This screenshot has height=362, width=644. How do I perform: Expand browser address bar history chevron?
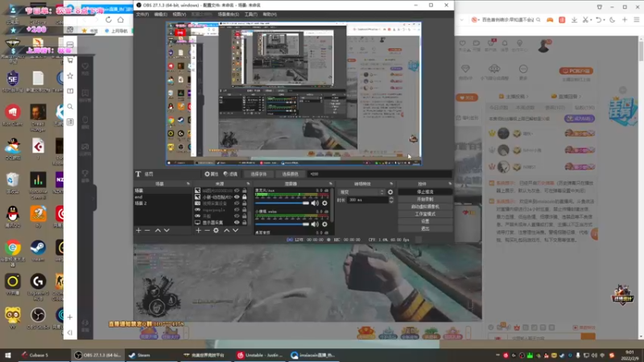click(461, 19)
